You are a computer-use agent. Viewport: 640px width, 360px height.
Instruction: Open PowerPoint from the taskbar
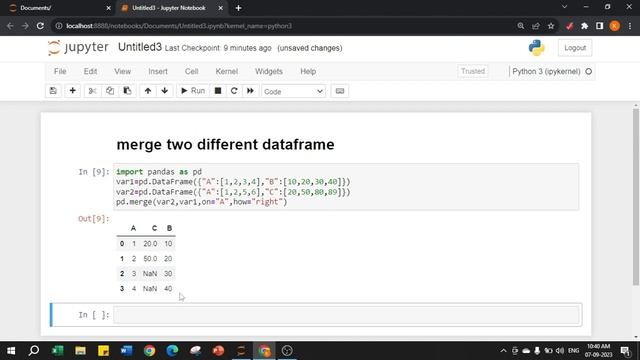[x=218, y=351]
